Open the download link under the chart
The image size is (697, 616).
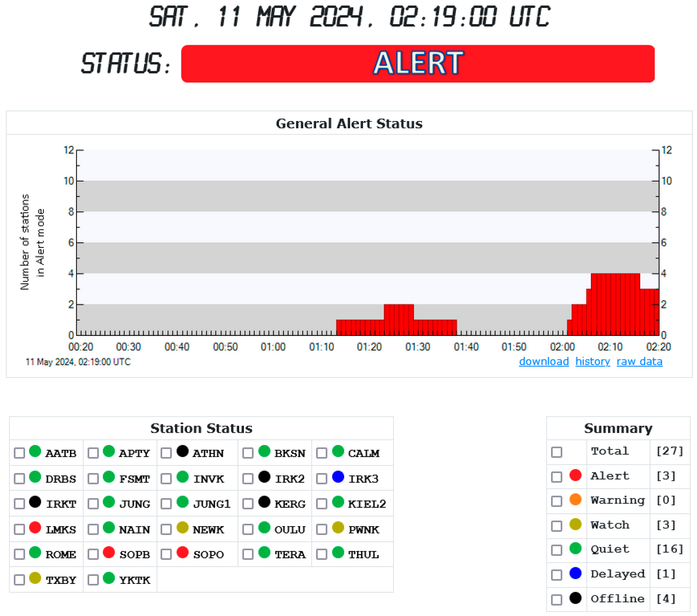click(x=544, y=361)
